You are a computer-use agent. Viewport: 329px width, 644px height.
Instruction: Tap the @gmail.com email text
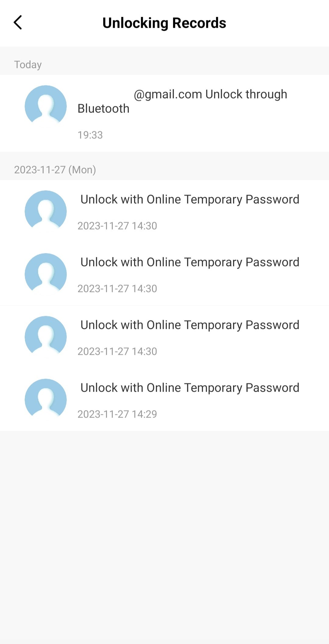(x=168, y=94)
